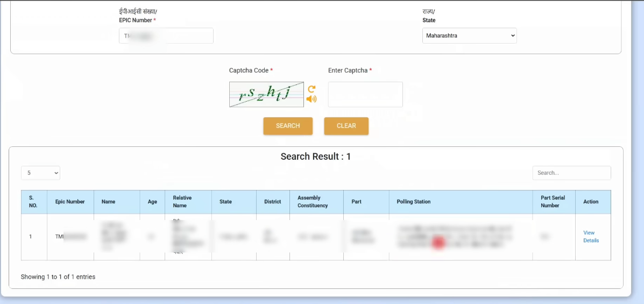Click the Enter Captcha text box
The image size is (644, 304).
coord(365,95)
